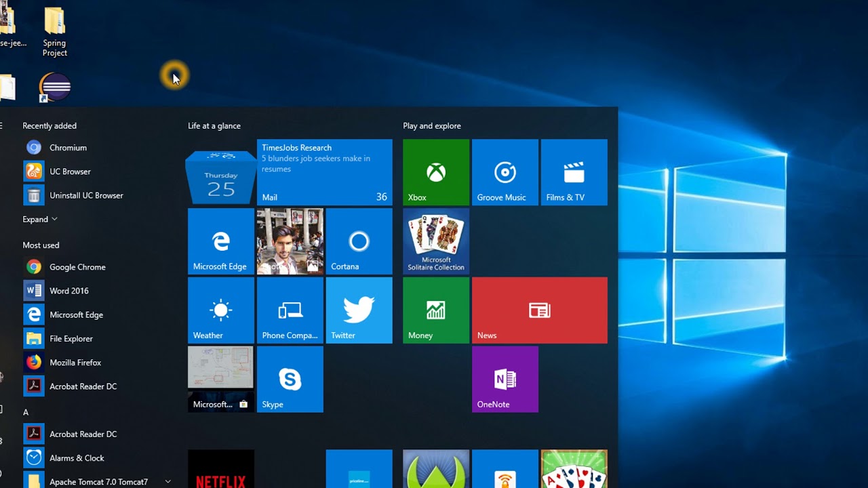Open the OneNote tile

pyautogui.click(x=505, y=380)
